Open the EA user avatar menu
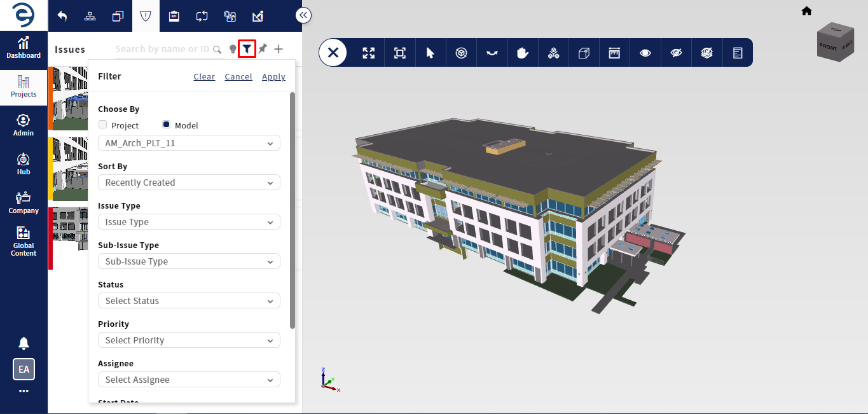 point(24,369)
